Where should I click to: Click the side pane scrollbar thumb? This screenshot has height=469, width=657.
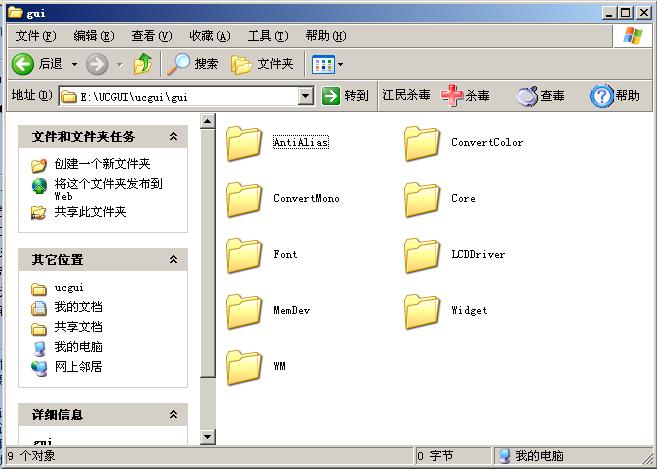click(207, 253)
